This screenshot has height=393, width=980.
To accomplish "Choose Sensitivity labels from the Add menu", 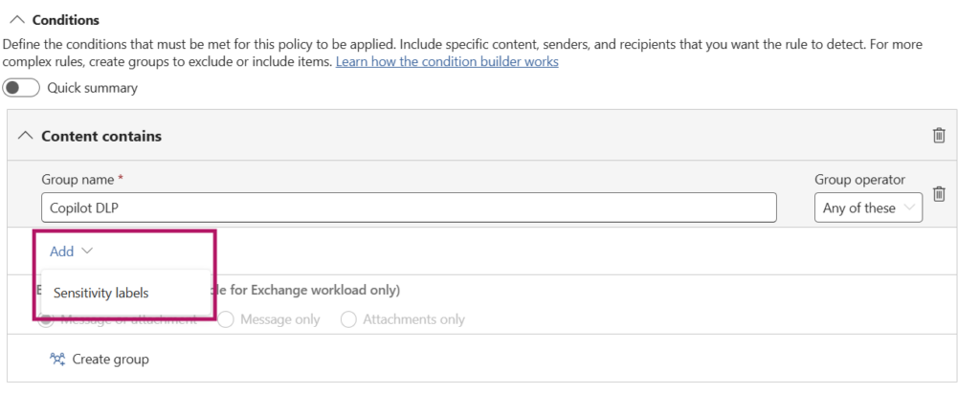I will [101, 294].
